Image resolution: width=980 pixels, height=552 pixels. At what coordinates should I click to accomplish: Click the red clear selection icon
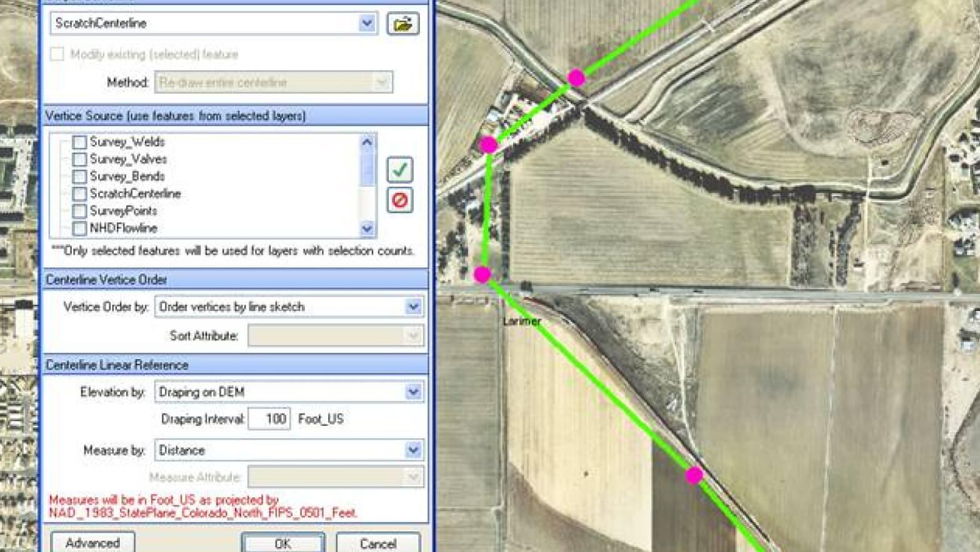[x=399, y=200]
